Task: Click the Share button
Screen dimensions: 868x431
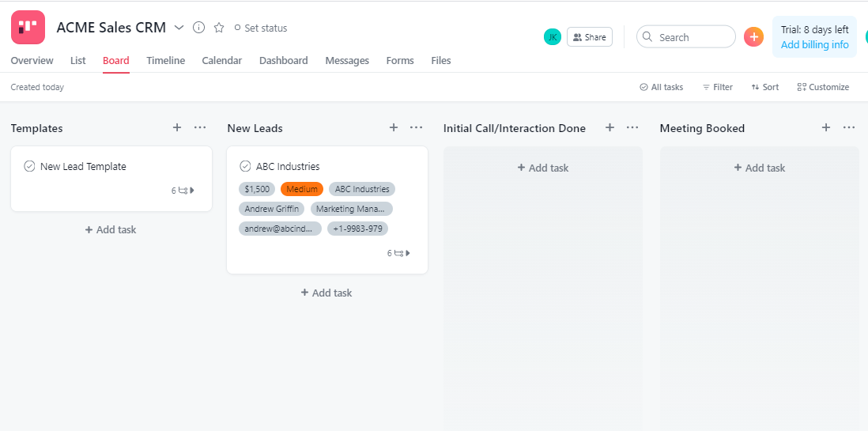Action: point(590,37)
